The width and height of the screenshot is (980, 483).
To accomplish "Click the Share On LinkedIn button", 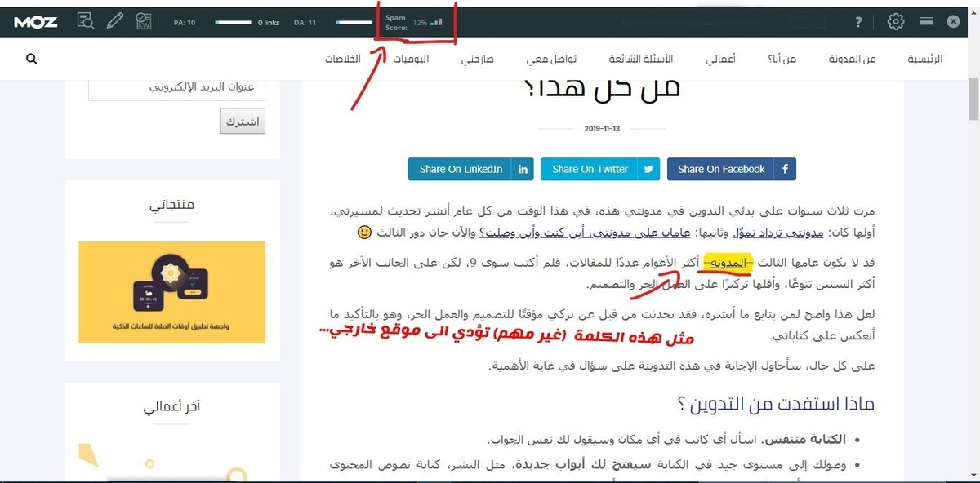I will [x=471, y=169].
